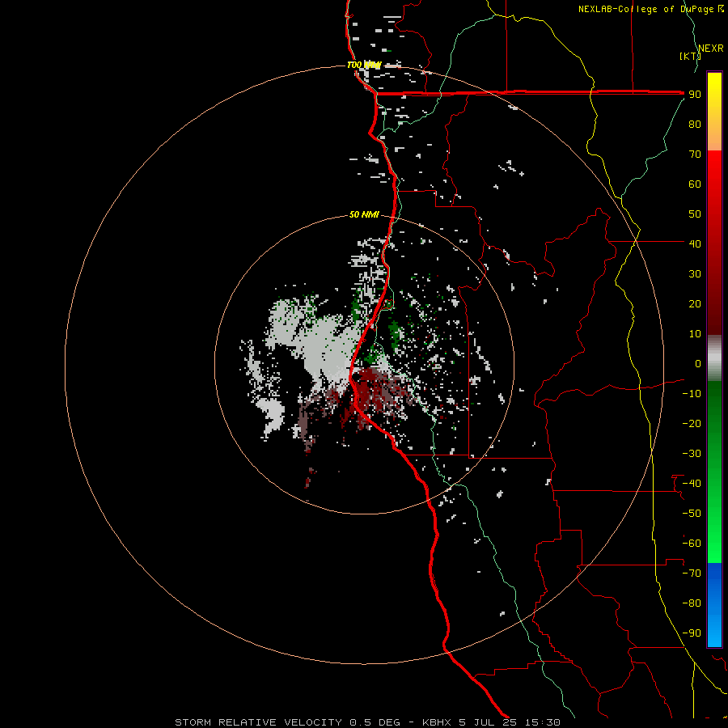
Task: Click the colorbar label -10
Action: (692, 394)
